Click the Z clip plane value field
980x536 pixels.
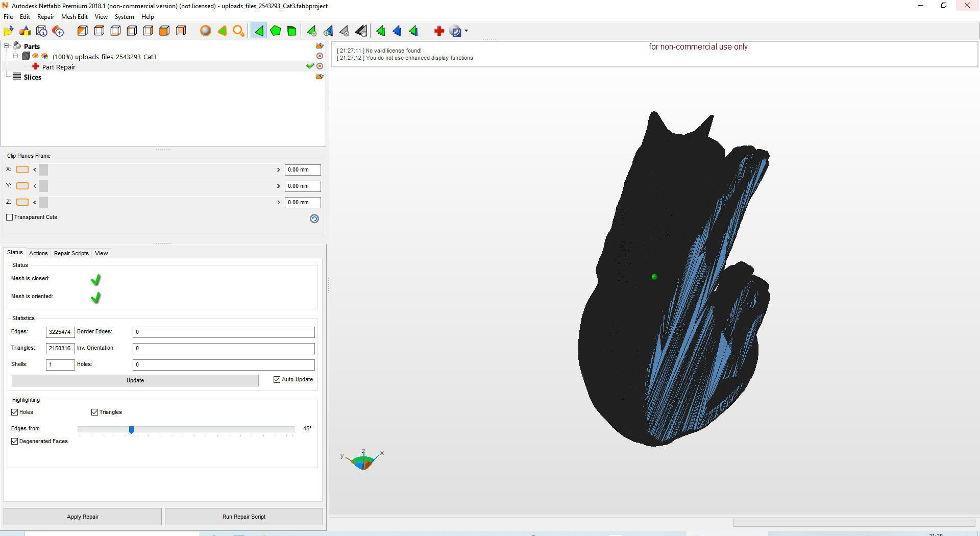[303, 202]
